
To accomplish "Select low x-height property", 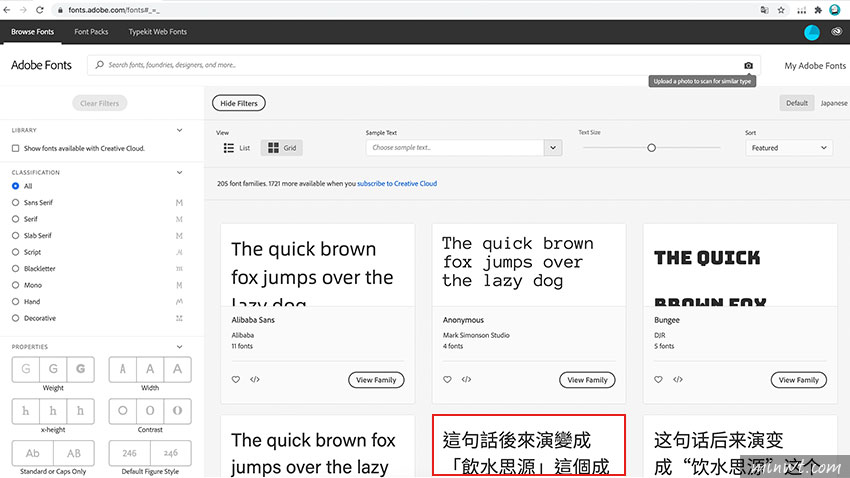I will tap(25, 411).
